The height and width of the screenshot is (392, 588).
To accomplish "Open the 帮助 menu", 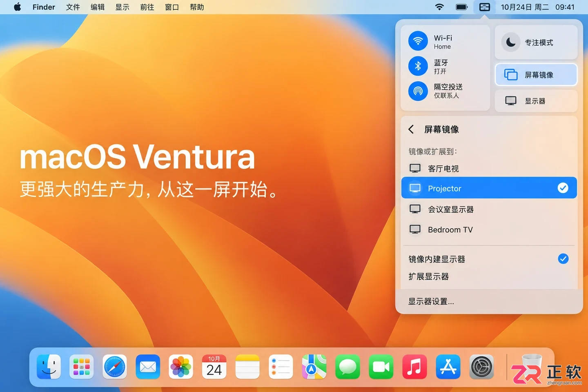I will [x=197, y=7].
